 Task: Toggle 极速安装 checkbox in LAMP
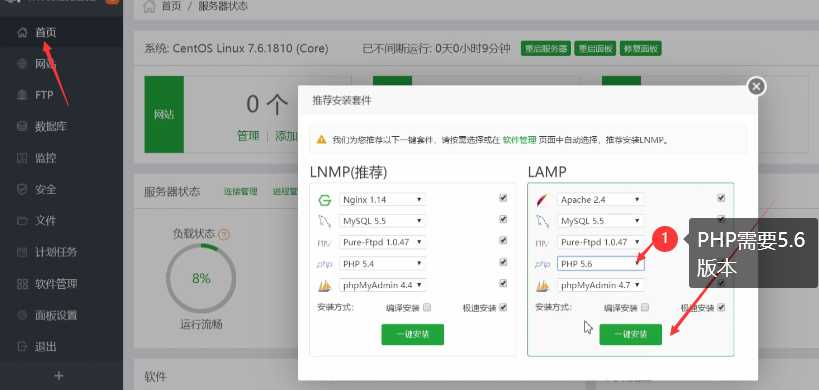point(721,308)
